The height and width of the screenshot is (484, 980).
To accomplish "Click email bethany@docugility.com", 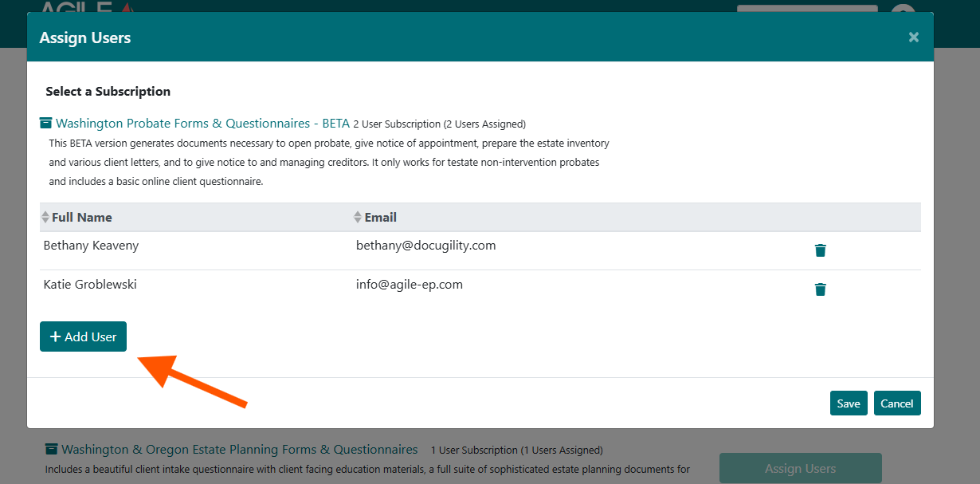I will tap(426, 246).
